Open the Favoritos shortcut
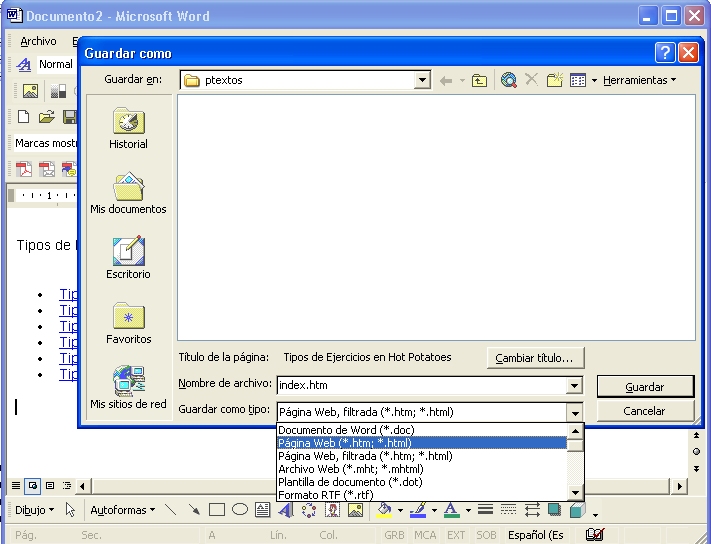 128,324
